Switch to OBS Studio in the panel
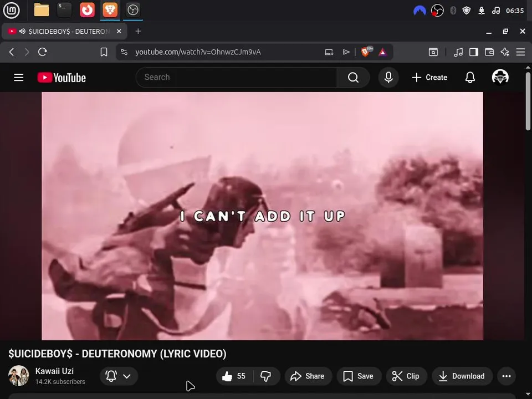The height and width of the screenshot is (399, 532). click(132, 10)
